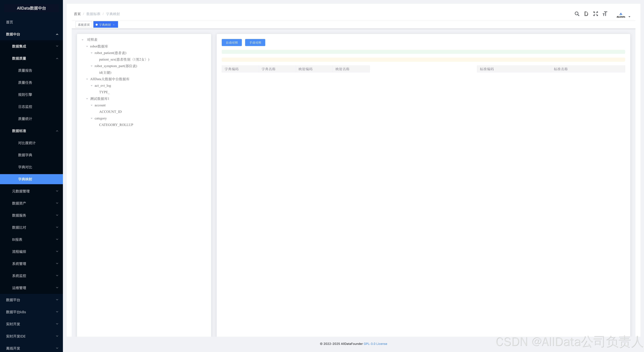Viewport: 644px width, 352px height.
Task: Open 字典对比 in the sidebar
Action: [25, 167]
